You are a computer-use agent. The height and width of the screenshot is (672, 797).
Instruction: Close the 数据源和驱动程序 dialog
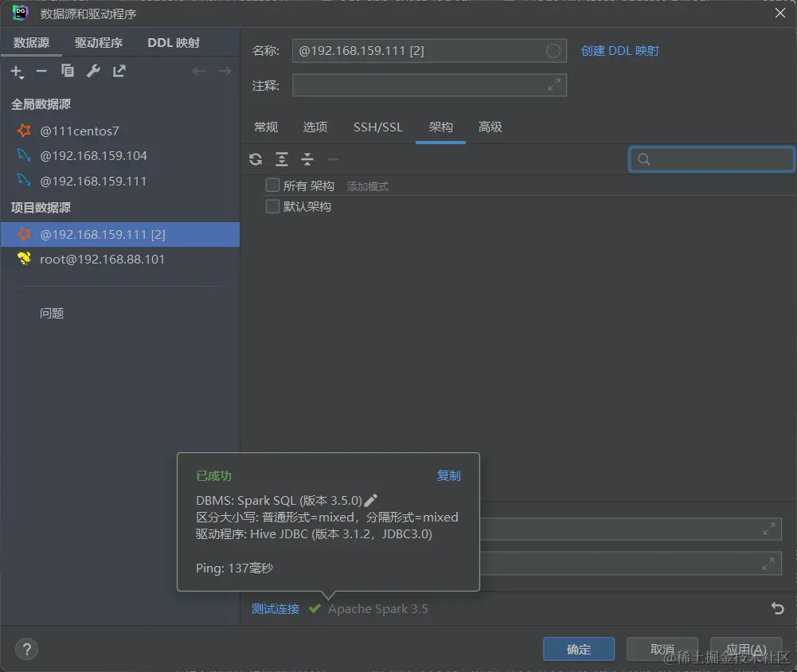[780, 13]
